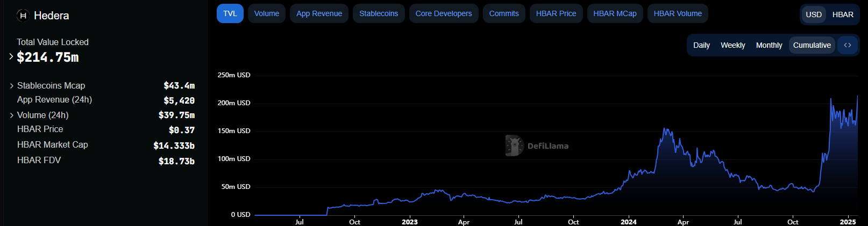
Task: Switch denomination to USD
Action: click(x=814, y=14)
